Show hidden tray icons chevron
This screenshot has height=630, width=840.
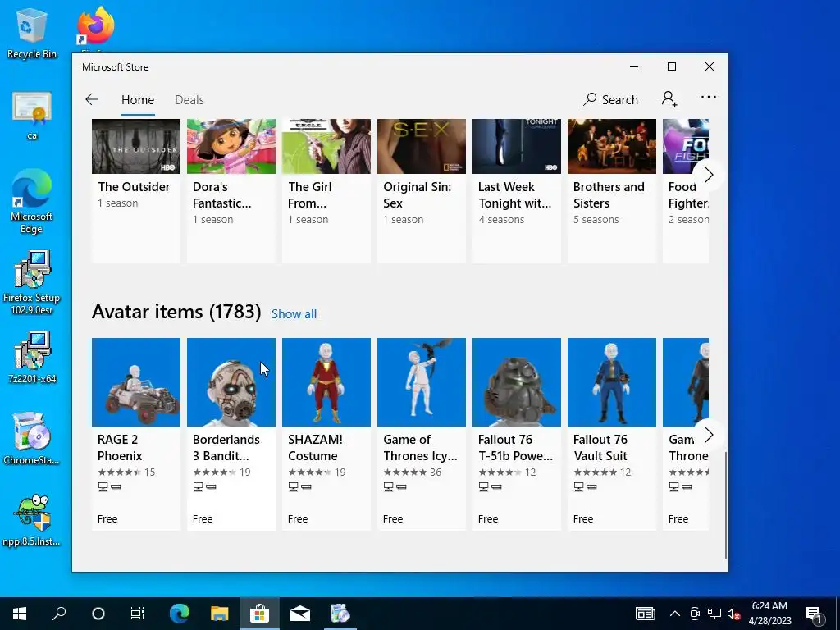click(675, 614)
